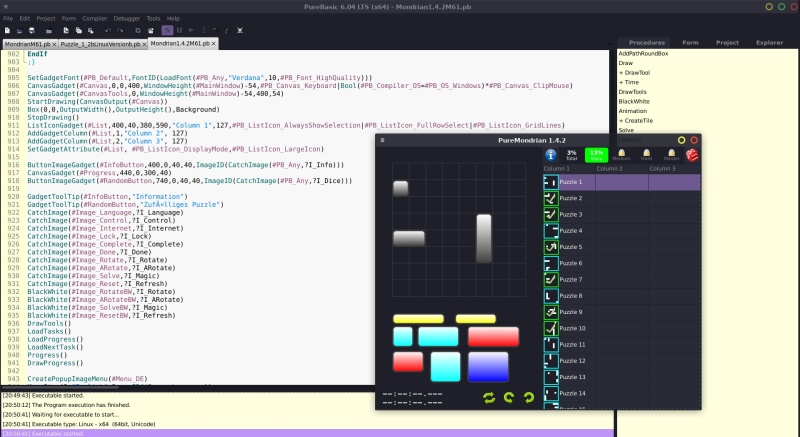The image size is (800, 437).
Task: Open the PureMondrian window menu icon
Action: (382, 140)
